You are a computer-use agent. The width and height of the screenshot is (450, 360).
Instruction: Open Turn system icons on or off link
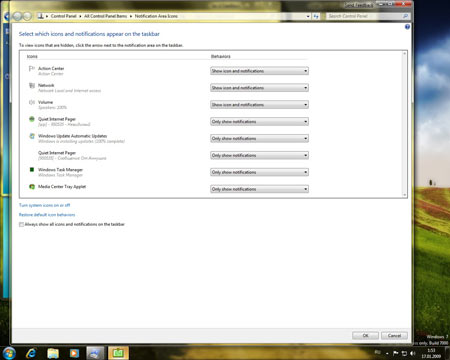(44, 205)
